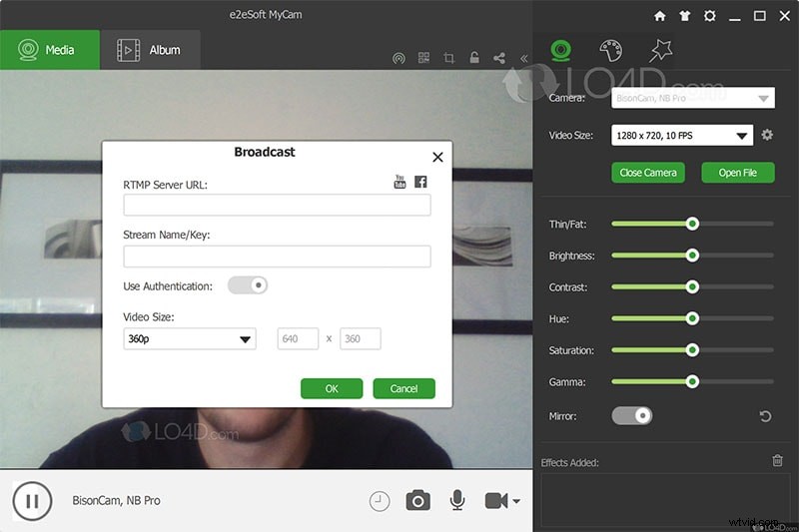Click the Stream Name/Key field
This screenshot has width=799, height=532.
click(277, 257)
